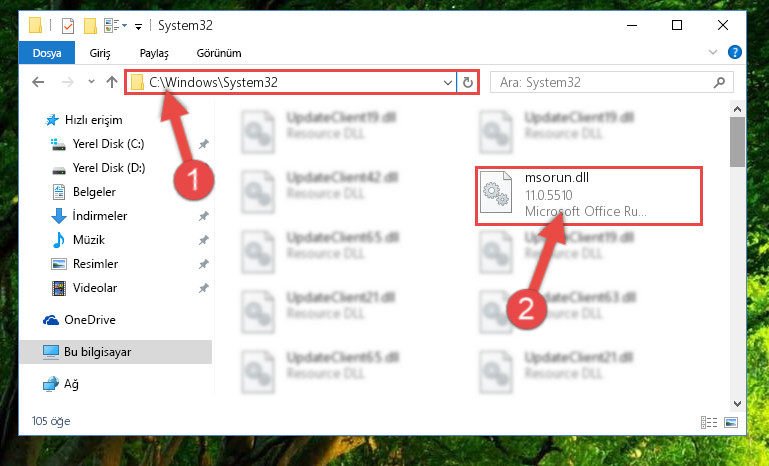
Task: Open the Help question mark icon
Action: point(735,52)
